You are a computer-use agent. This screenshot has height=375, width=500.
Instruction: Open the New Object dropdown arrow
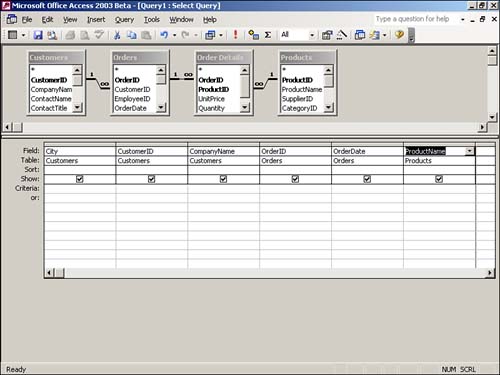(x=384, y=35)
